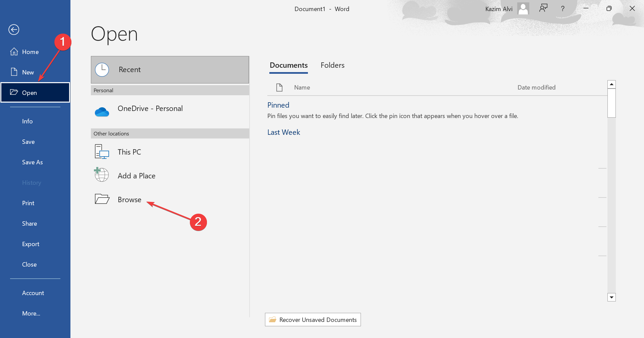This screenshot has height=338, width=644.
Task: Click the New page icon in sidebar
Action: [14, 72]
